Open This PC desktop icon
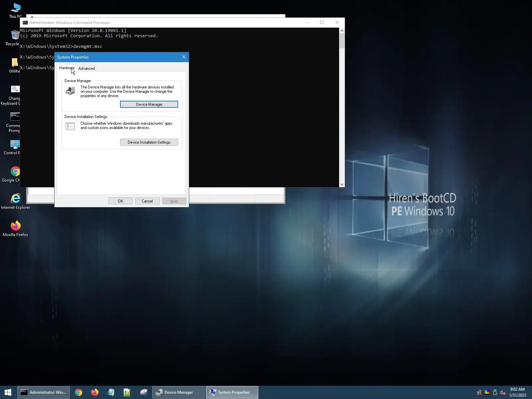532x399 pixels. click(15, 11)
